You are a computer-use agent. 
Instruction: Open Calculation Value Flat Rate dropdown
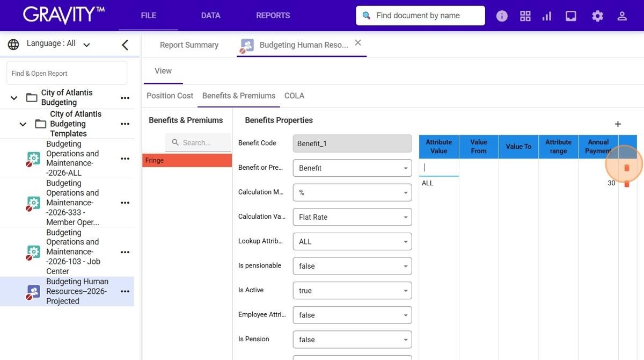[x=352, y=217]
